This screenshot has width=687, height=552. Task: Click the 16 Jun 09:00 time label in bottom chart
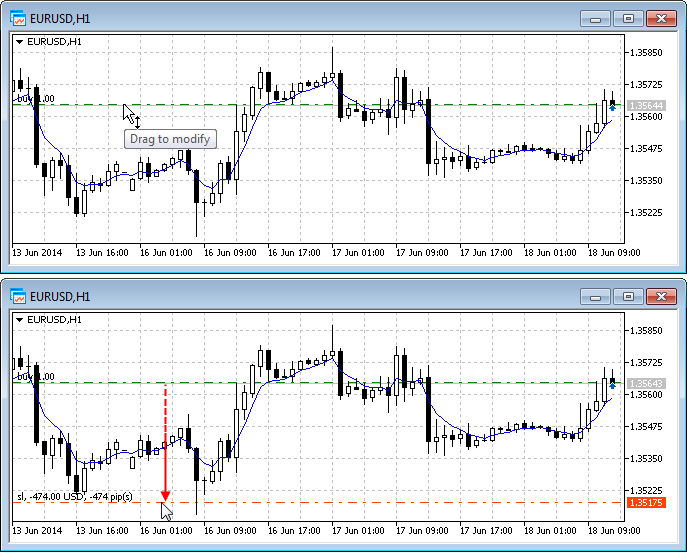[228, 530]
